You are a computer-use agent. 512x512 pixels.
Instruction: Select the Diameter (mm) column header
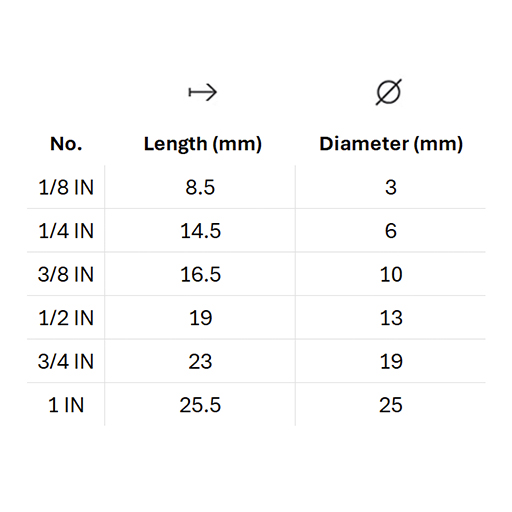(391, 144)
